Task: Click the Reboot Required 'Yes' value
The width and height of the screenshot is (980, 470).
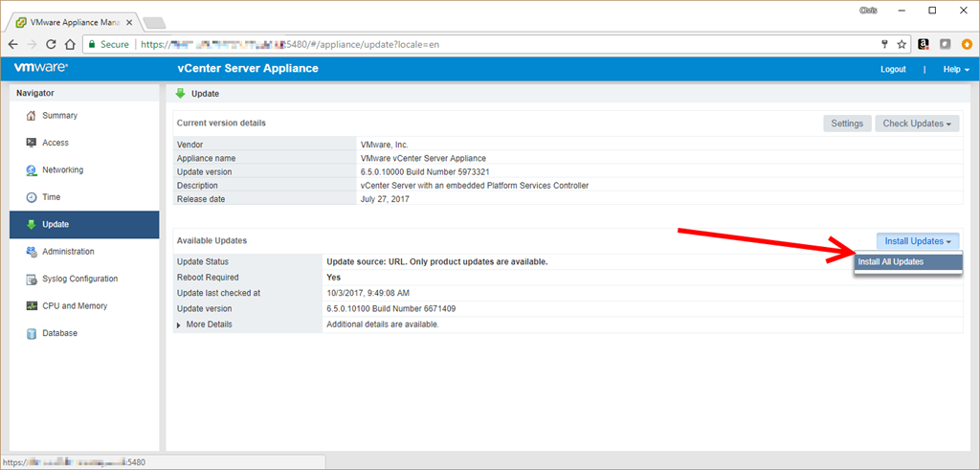Action: (334, 278)
